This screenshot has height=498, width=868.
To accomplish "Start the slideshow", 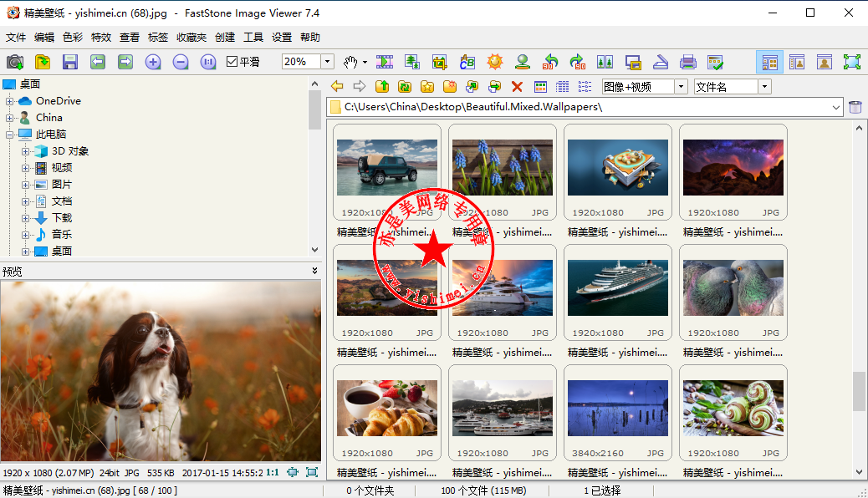I will click(x=385, y=62).
